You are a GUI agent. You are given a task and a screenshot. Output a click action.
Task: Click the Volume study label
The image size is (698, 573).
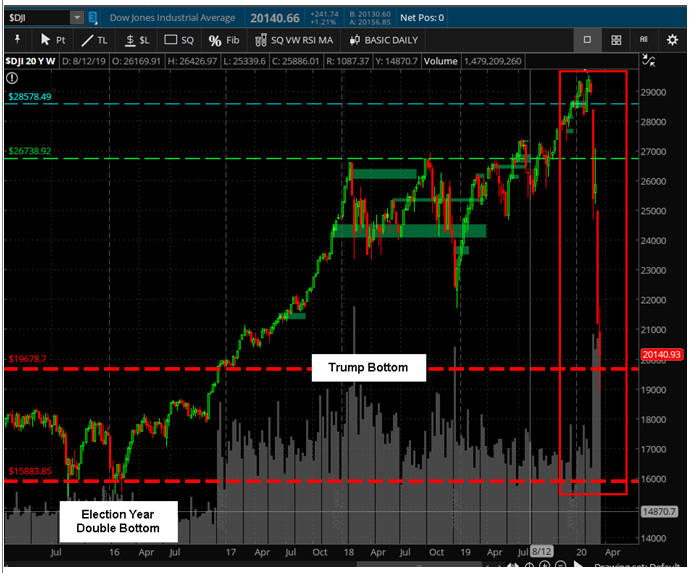click(440, 61)
